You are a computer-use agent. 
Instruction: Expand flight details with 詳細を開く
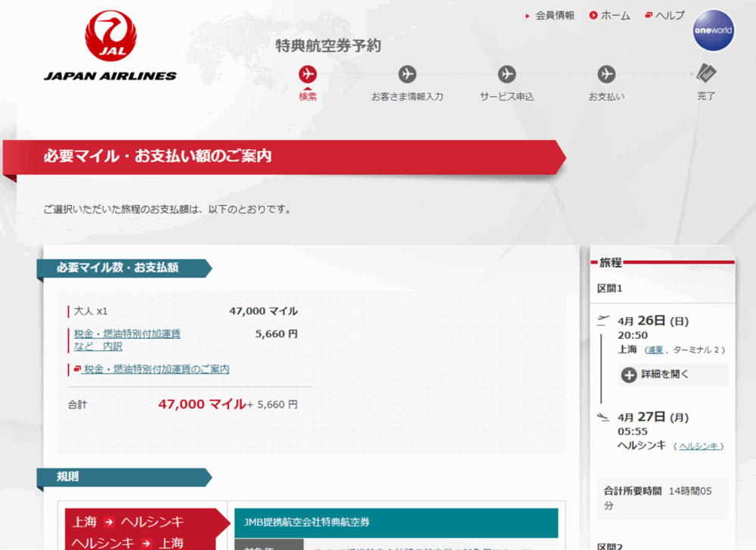(665, 374)
